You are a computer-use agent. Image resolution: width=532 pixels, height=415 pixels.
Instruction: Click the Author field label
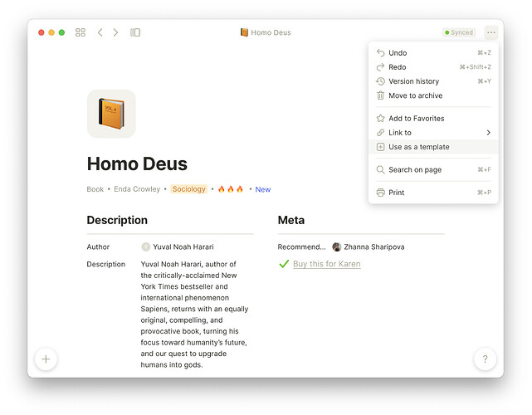pos(98,247)
